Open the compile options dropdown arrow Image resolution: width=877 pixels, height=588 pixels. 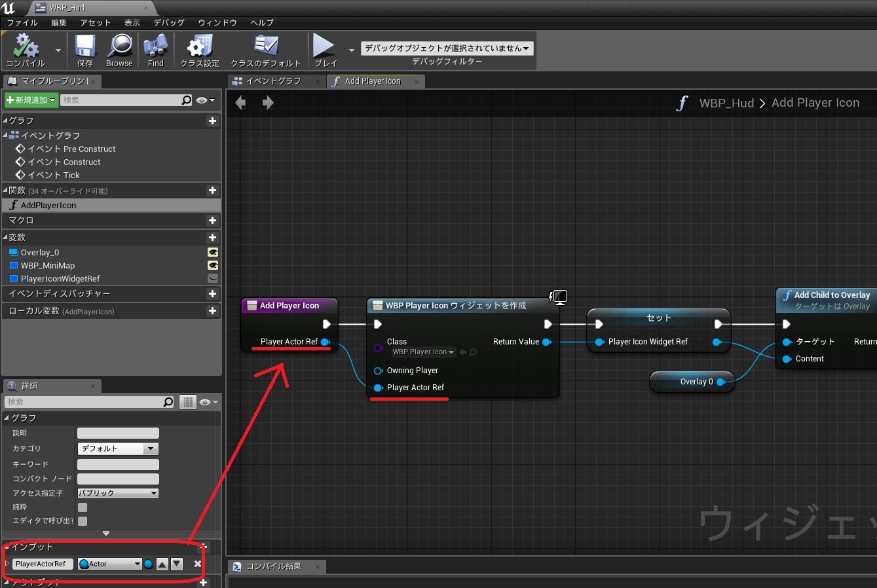[x=58, y=50]
